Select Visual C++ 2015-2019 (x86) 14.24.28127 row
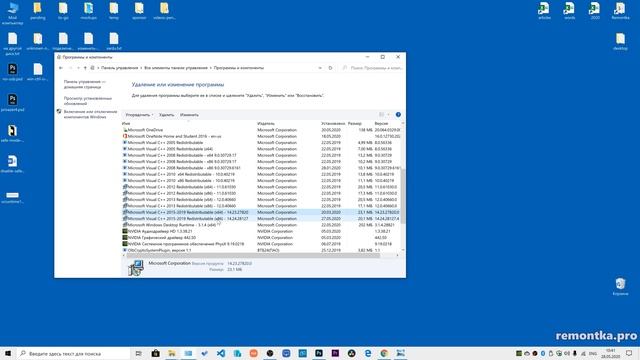This screenshot has height=360, width=640. pos(261,218)
